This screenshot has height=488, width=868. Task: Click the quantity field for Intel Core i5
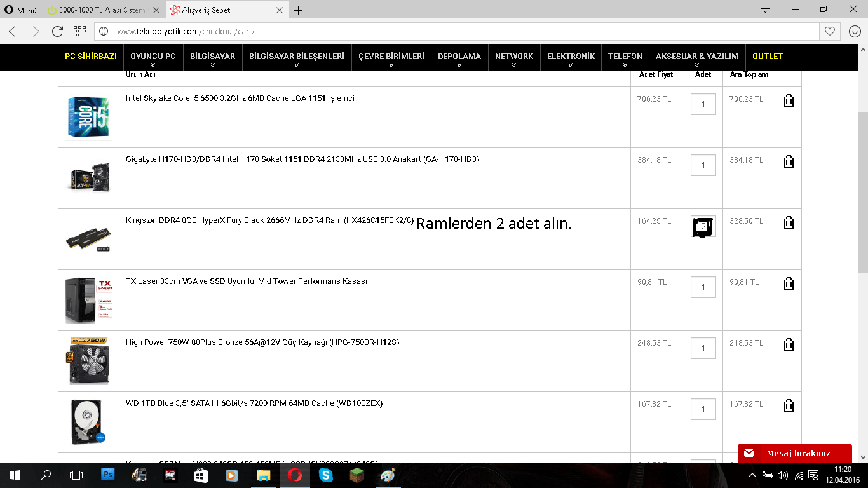click(x=703, y=104)
